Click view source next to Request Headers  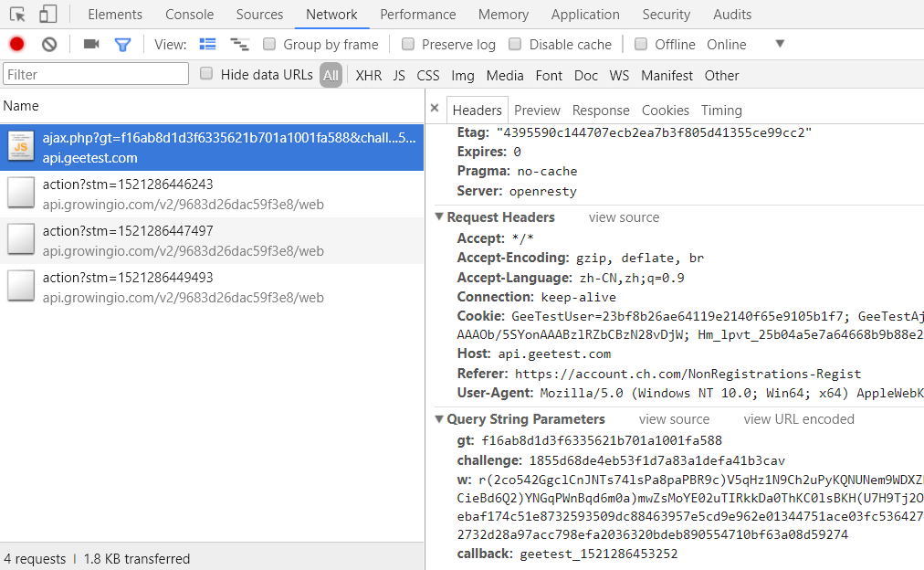tap(624, 217)
